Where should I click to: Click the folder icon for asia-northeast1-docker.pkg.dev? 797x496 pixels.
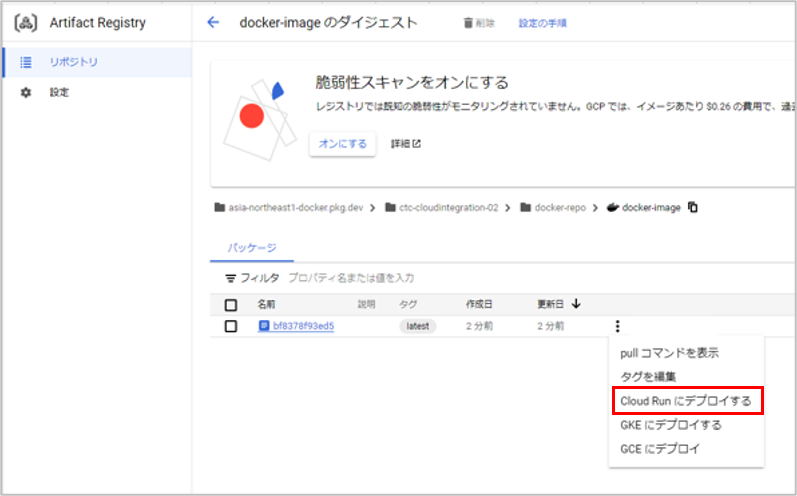[x=220, y=207]
